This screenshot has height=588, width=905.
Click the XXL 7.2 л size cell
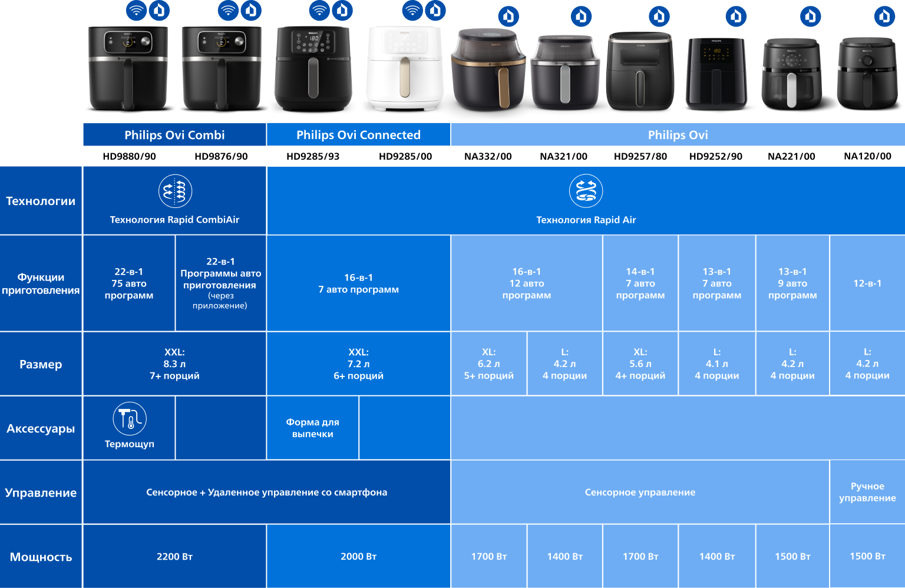[x=358, y=364]
